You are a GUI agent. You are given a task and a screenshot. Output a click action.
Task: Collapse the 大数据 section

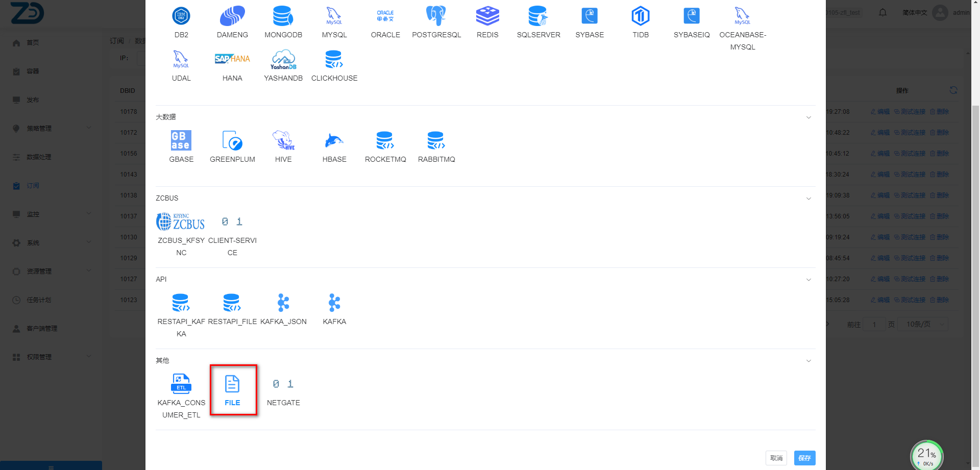click(808, 117)
